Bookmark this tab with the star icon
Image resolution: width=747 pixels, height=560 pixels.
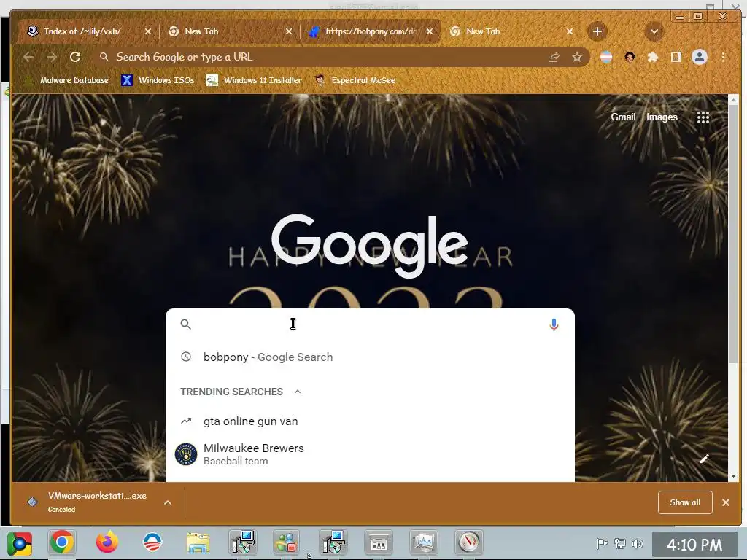(577, 58)
